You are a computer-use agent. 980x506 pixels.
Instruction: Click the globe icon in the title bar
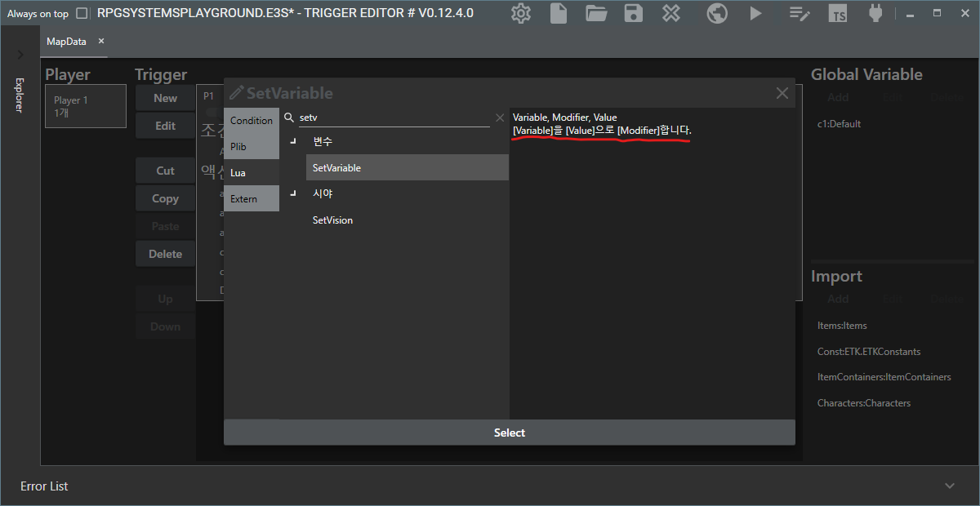(x=717, y=13)
